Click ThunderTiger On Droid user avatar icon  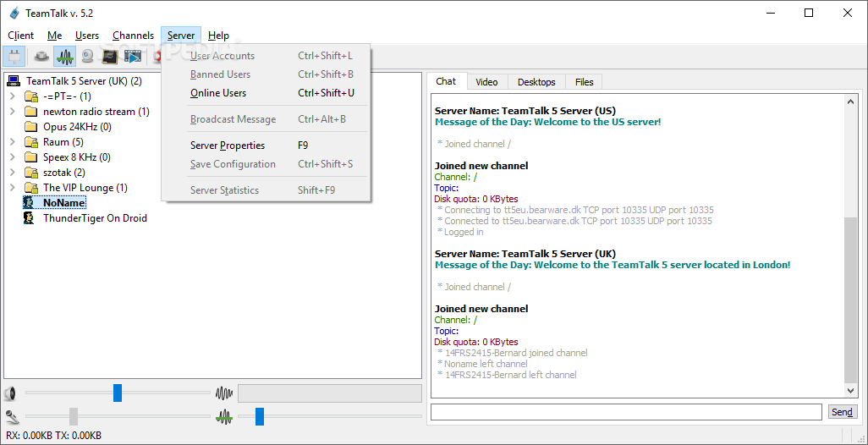[x=29, y=218]
